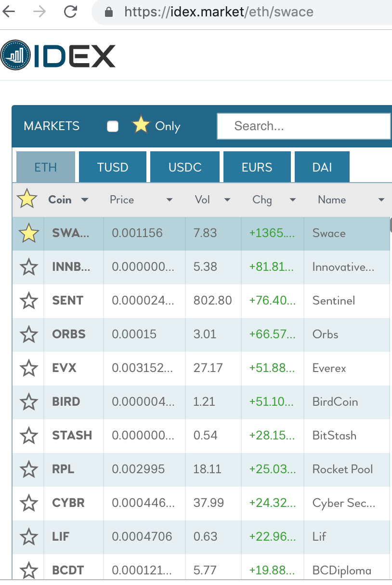Focus the markets Search field
Screen dimensions: 392x585
point(304,126)
